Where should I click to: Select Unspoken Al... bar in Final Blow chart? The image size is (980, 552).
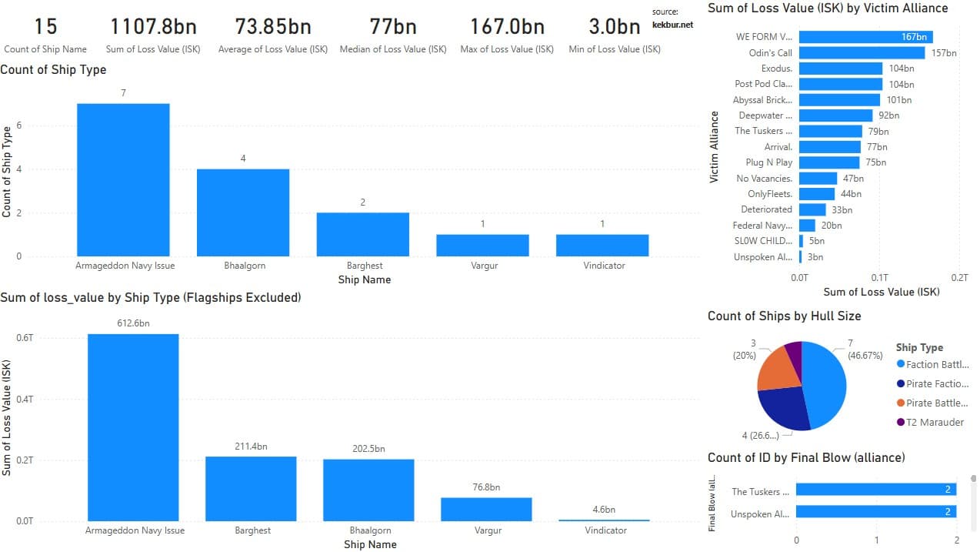tap(875, 513)
